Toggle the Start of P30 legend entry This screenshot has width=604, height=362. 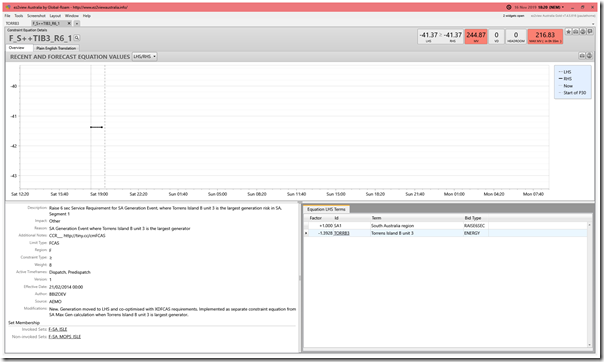[572, 93]
